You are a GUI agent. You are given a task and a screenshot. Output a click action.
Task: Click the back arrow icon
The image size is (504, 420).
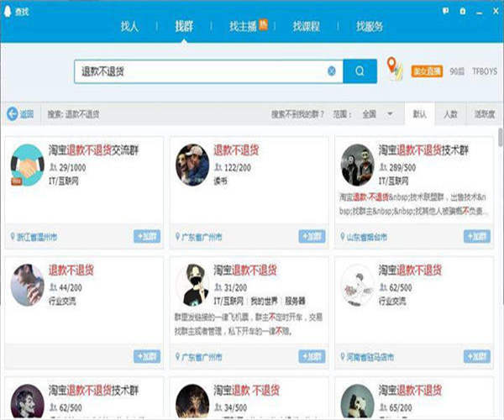pyautogui.click(x=13, y=114)
